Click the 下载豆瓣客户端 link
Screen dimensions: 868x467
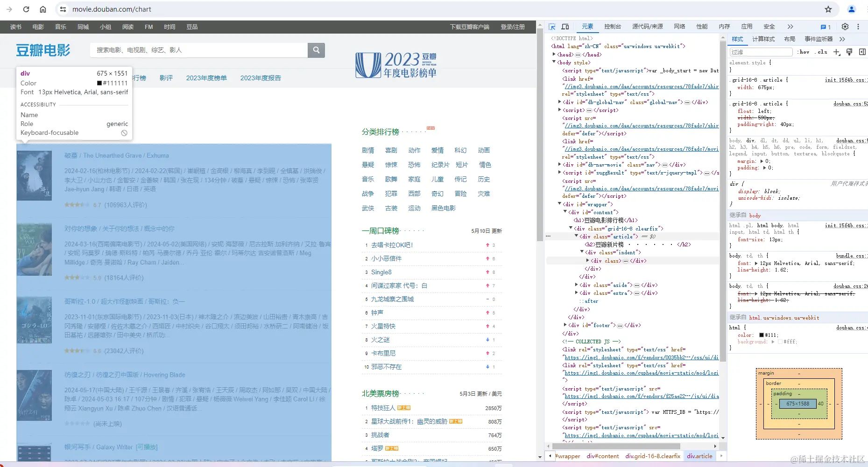470,27
